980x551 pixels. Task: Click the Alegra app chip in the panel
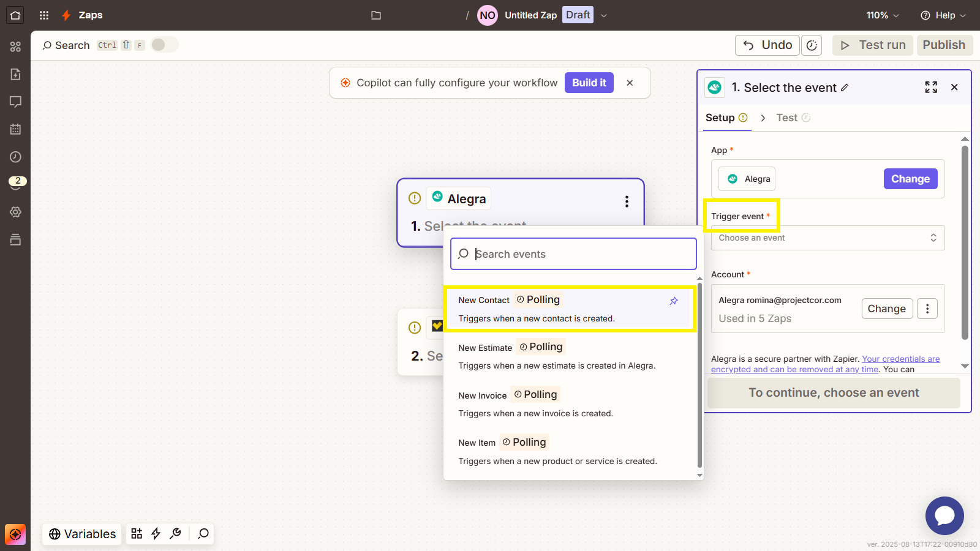pos(747,179)
